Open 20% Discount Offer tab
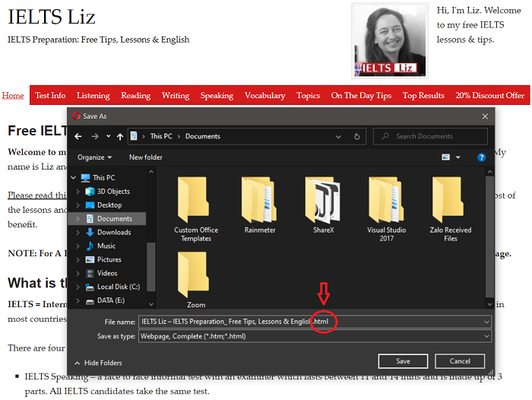532x400 pixels. point(490,95)
